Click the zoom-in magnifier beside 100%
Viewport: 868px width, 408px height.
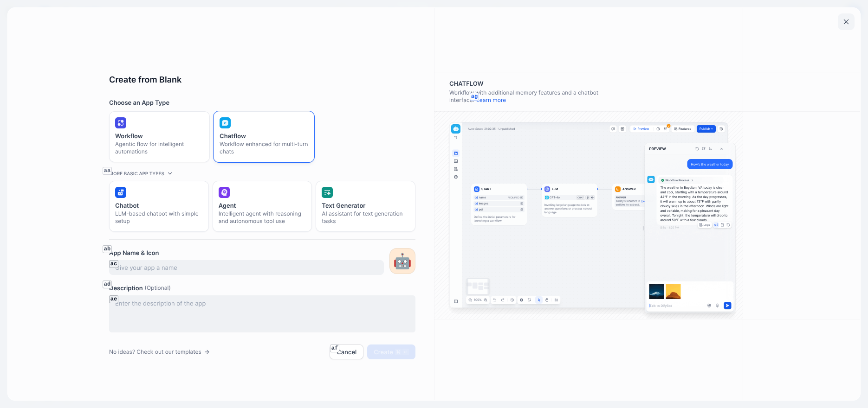pyautogui.click(x=486, y=300)
